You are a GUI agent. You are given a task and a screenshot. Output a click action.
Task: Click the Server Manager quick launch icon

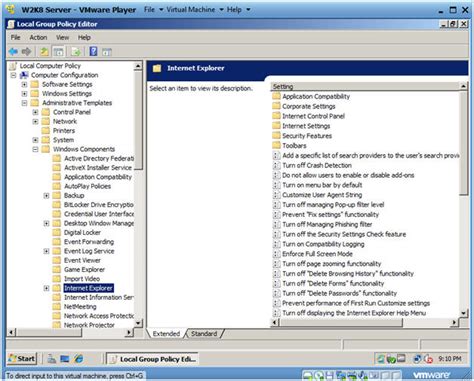52,359
